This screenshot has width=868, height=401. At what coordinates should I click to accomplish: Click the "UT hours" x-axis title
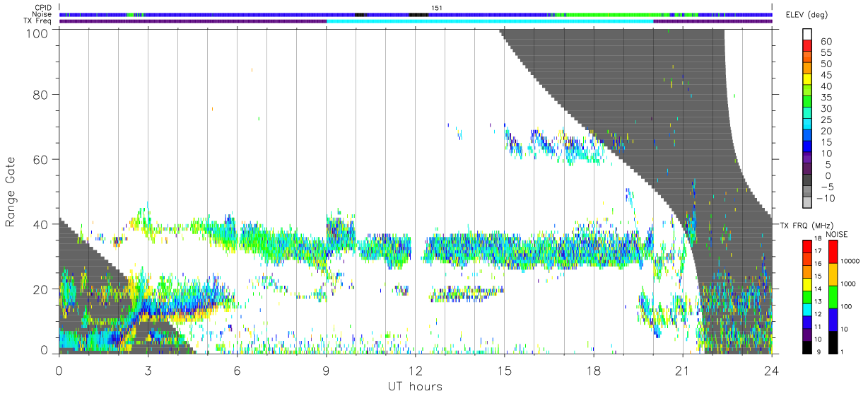pos(415,387)
